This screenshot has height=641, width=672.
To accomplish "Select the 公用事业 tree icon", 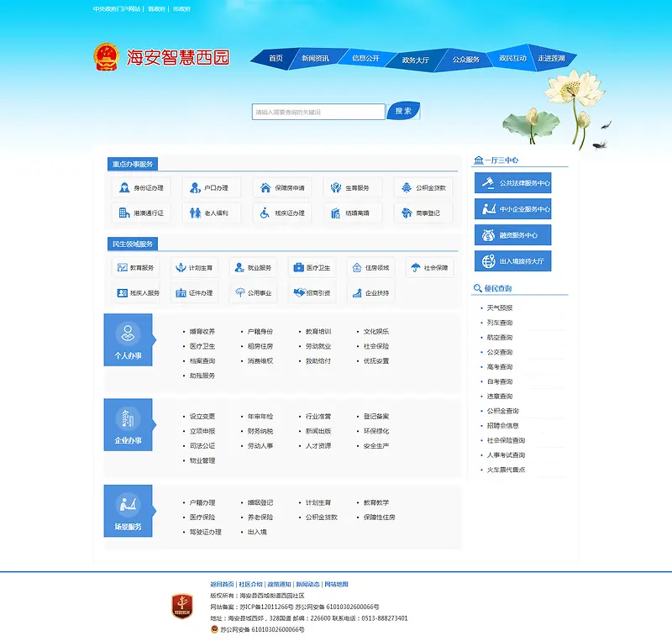I will (x=240, y=292).
